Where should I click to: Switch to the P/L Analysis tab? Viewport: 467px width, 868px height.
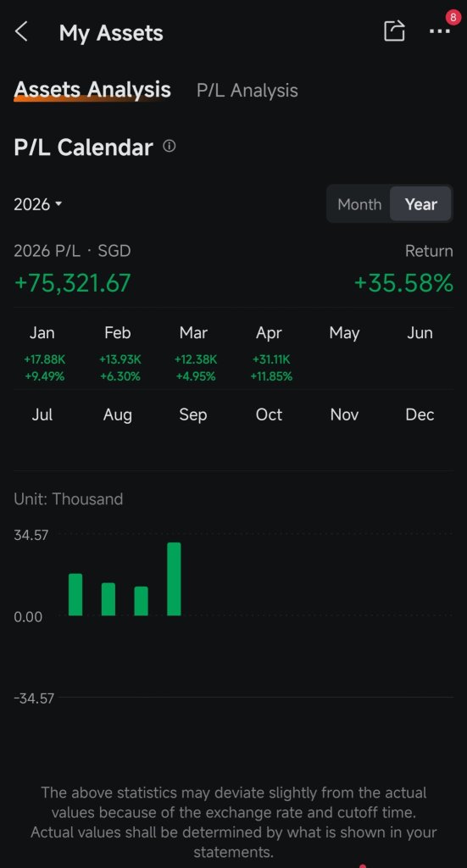247,90
